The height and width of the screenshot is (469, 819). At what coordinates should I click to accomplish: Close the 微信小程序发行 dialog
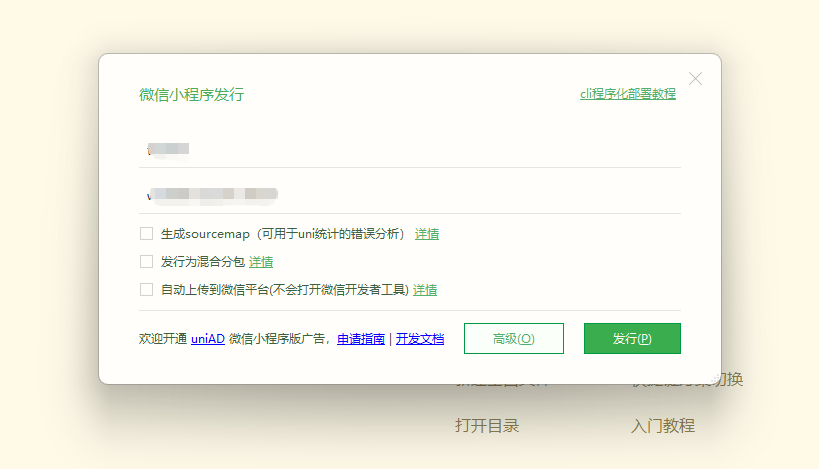tap(695, 79)
